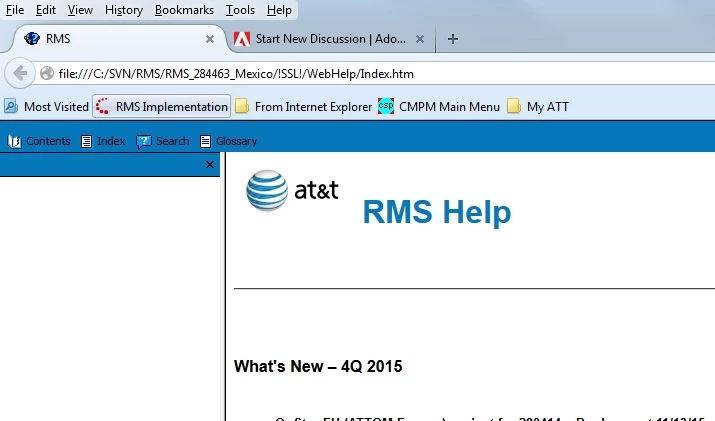Show the Contents pane
715x421 pixels.
pos(39,141)
